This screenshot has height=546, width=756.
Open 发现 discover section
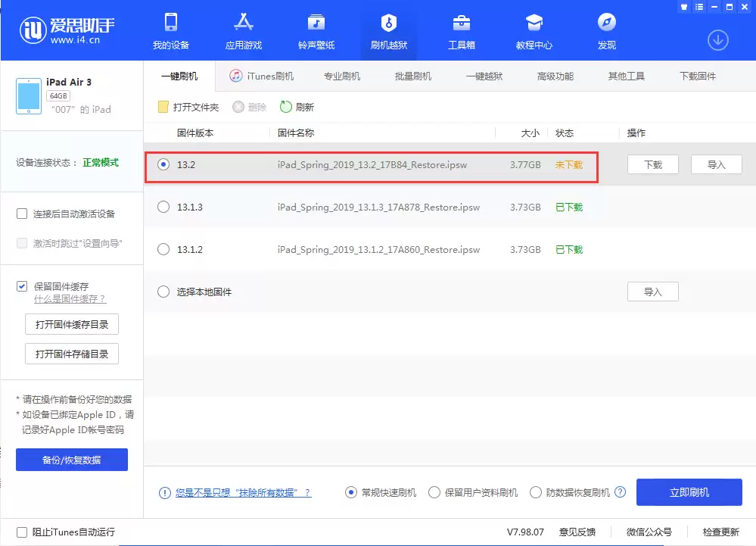[x=606, y=31]
